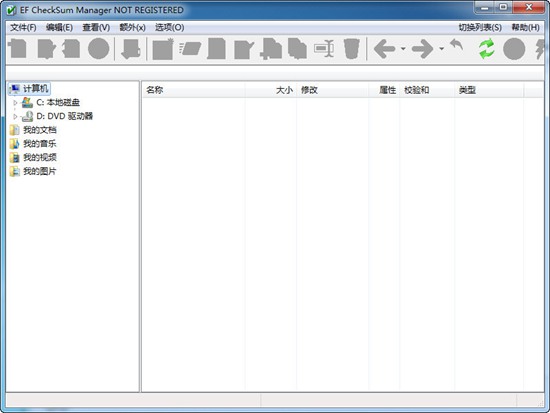Click the rename text-cursor toolbar icon

[x=324, y=49]
